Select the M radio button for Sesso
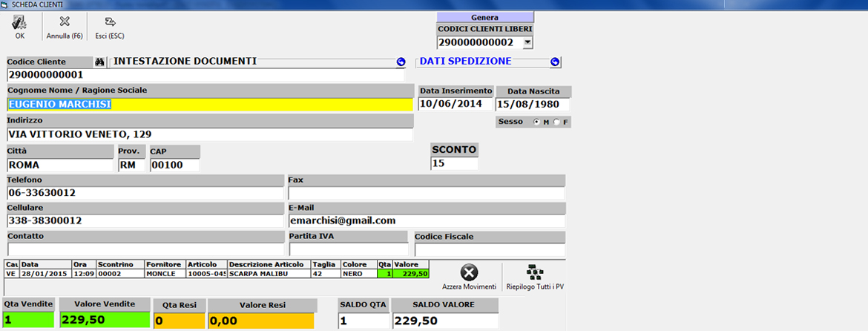The image size is (868, 331). [537, 122]
